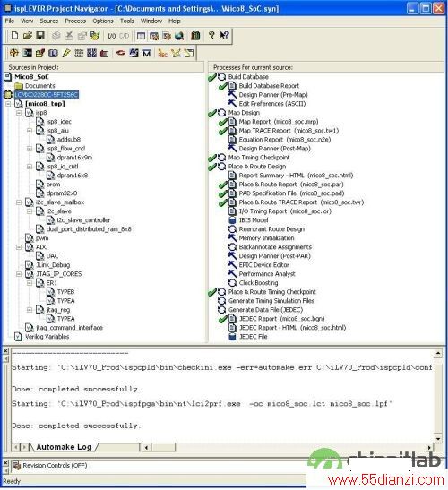Open the What's This help cursor icon
Image resolution: width=448 pixels, height=490 pixels.
(x=224, y=35)
